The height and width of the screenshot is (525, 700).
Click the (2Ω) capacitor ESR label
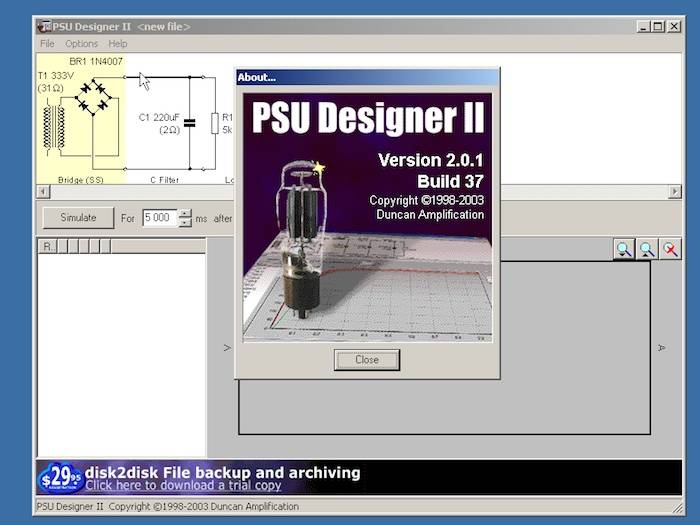pyautogui.click(x=170, y=130)
